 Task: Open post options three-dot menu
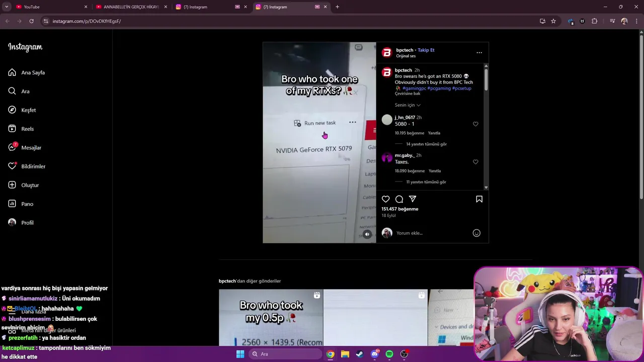(479, 52)
